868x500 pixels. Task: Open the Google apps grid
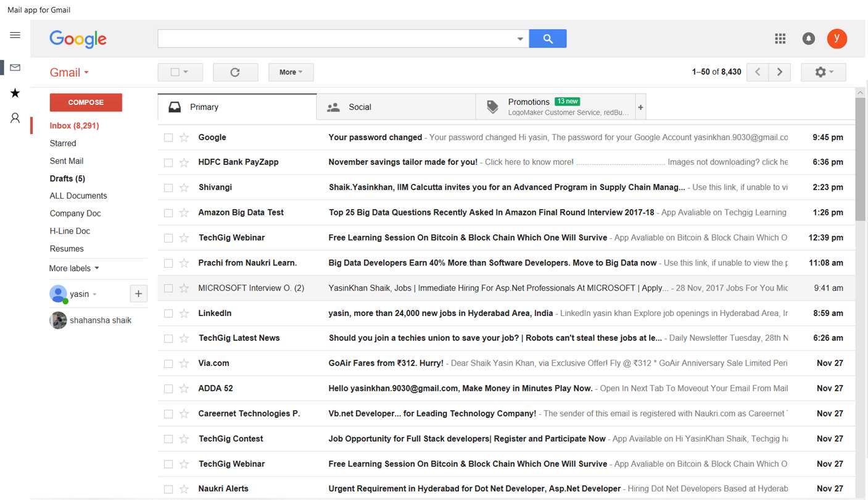click(780, 39)
